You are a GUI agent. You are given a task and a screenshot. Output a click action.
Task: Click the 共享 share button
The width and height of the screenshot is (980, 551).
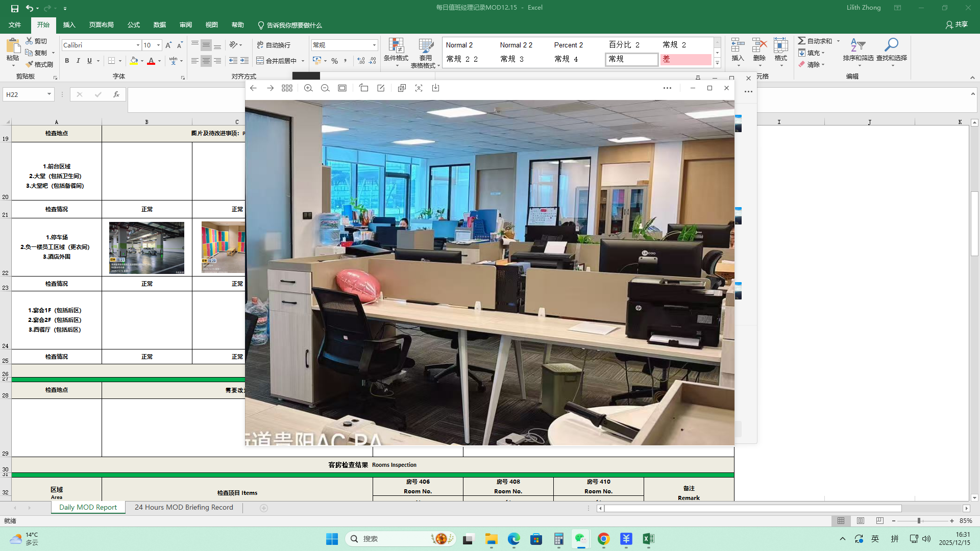click(x=957, y=24)
